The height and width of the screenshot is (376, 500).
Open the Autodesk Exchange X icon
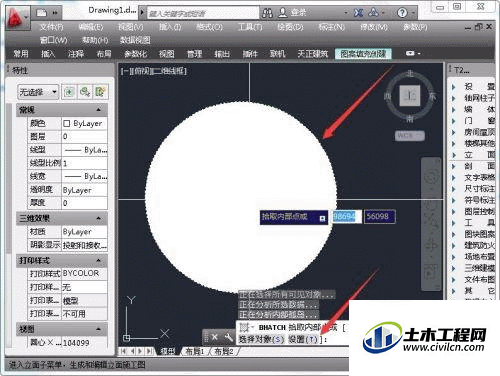(359, 13)
